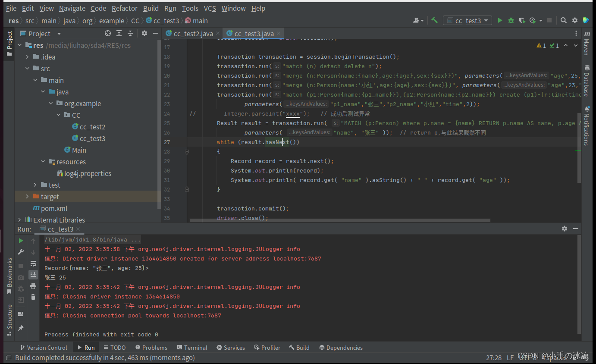This screenshot has width=596, height=364.
Task: Toggle scroll to end in Run console
Action: [x=33, y=275]
